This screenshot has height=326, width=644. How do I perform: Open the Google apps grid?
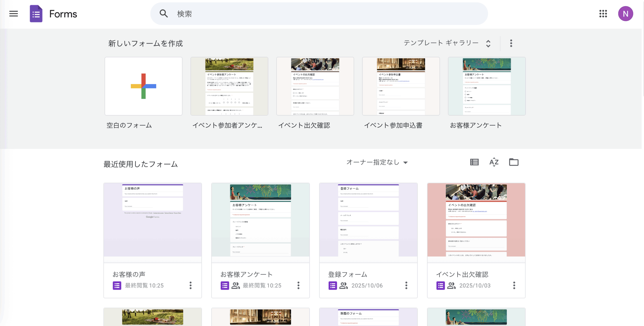tap(603, 14)
